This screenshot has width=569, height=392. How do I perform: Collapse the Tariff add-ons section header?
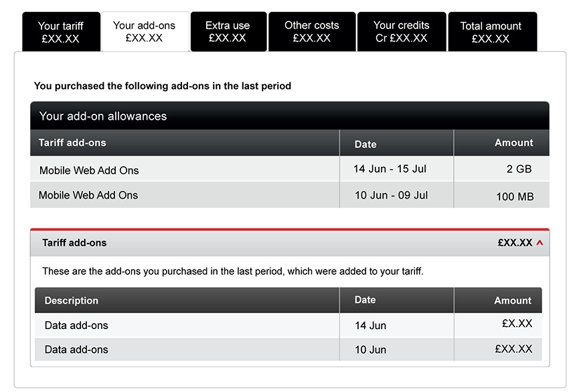[290, 243]
